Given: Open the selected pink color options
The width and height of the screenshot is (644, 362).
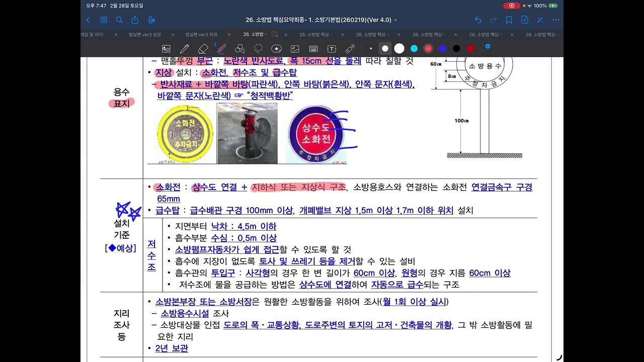Looking at the screenshot, I should click(428, 49).
